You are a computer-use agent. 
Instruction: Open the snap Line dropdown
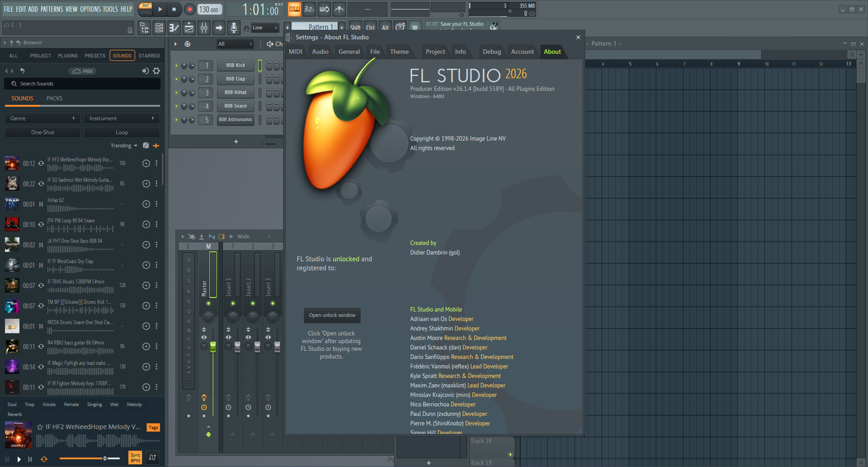pyautogui.click(x=266, y=28)
